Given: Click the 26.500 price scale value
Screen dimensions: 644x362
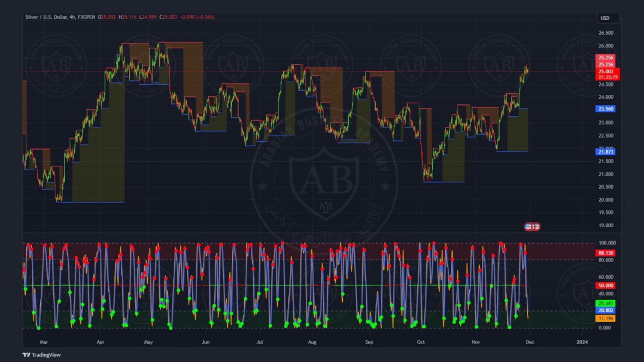Looking at the screenshot, I should 606,33.
